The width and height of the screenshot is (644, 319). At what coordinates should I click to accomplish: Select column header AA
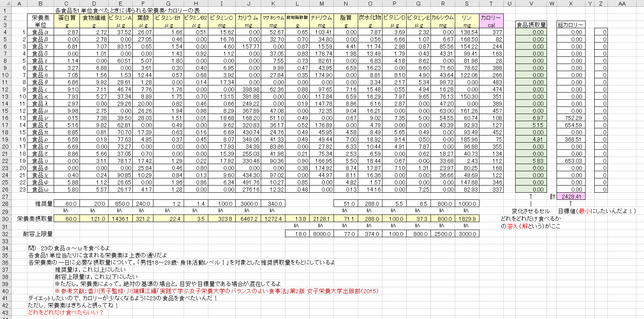622,4
